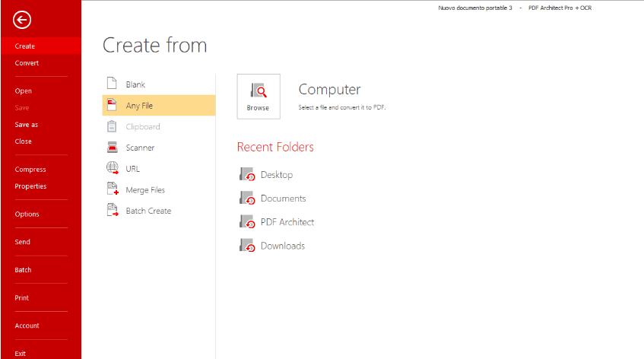This screenshot has height=359, width=644.
Task: Open the Downloads folder link
Action: (283, 246)
